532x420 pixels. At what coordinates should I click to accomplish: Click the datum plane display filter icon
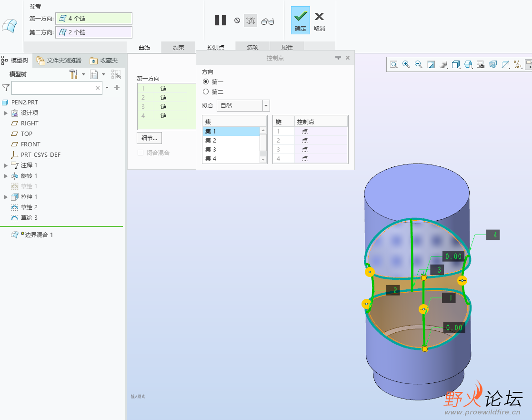tap(505, 64)
